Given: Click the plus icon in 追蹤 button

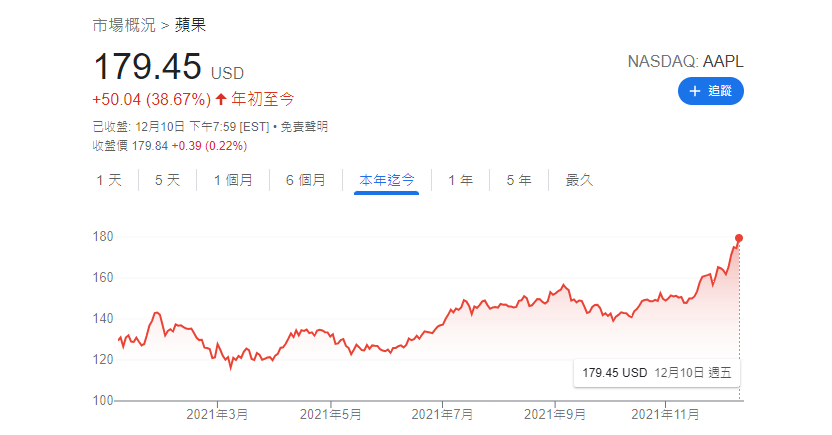Looking at the screenshot, I should (695, 91).
